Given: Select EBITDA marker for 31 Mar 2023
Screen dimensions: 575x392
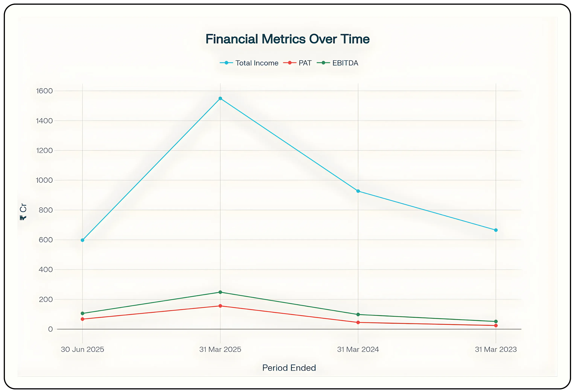Looking at the screenshot, I should pyautogui.click(x=496, y=321).
